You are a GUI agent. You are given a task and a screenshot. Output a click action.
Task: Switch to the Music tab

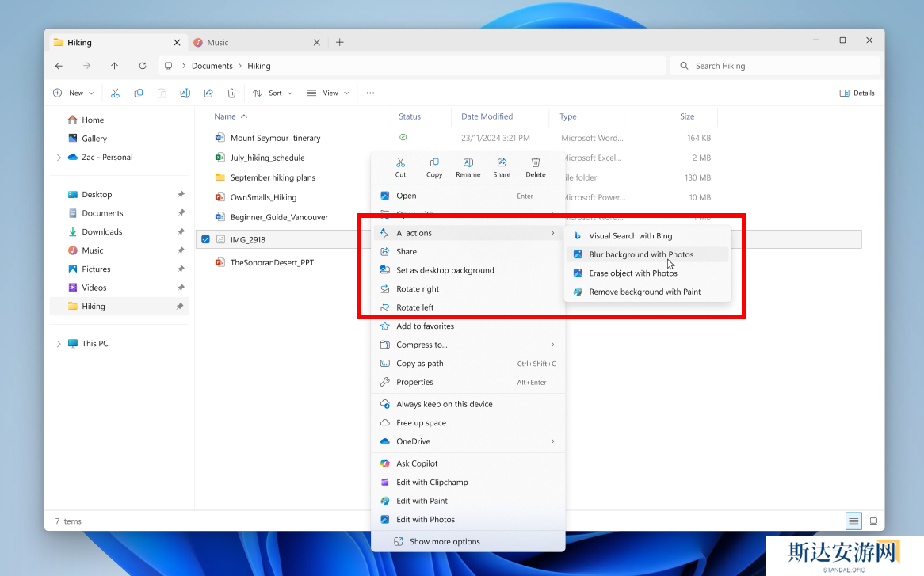[x=218, y=43]
